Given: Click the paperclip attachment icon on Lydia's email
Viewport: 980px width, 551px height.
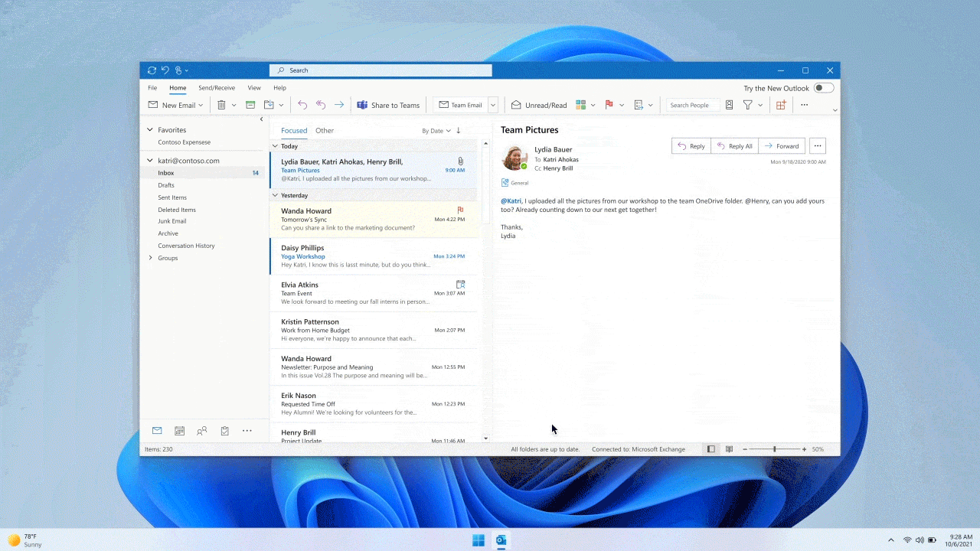Looking at the screenshot, I should click(x=460, y=161).
